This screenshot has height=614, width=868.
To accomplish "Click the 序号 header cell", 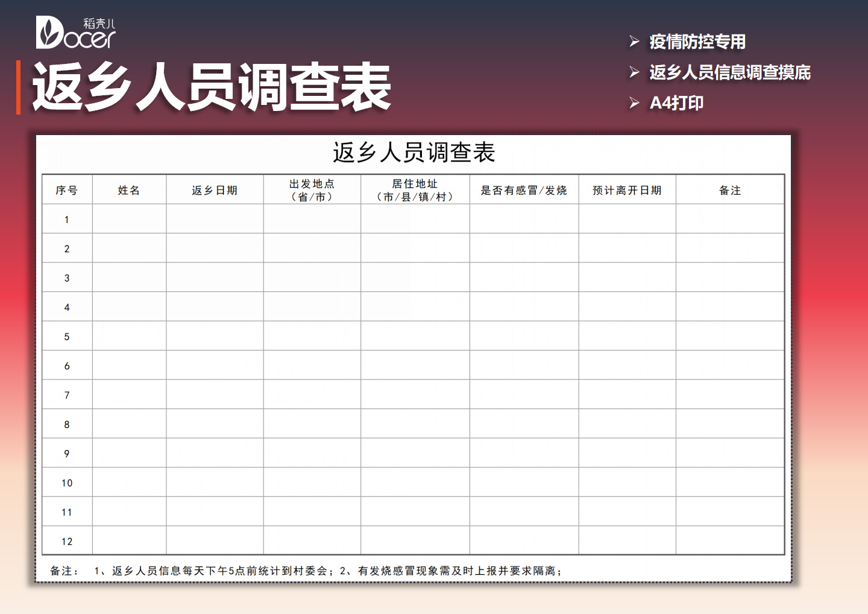I will tap(66, 189).
